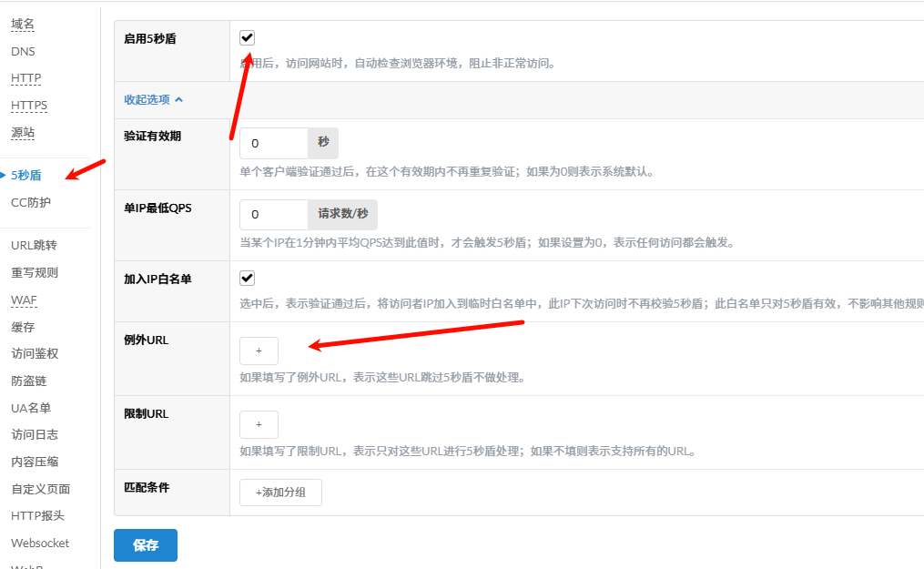Viewport: 924px width, 569px height.
Task: Click the 验证有效期 seconds input field
Action: point(273,143)
